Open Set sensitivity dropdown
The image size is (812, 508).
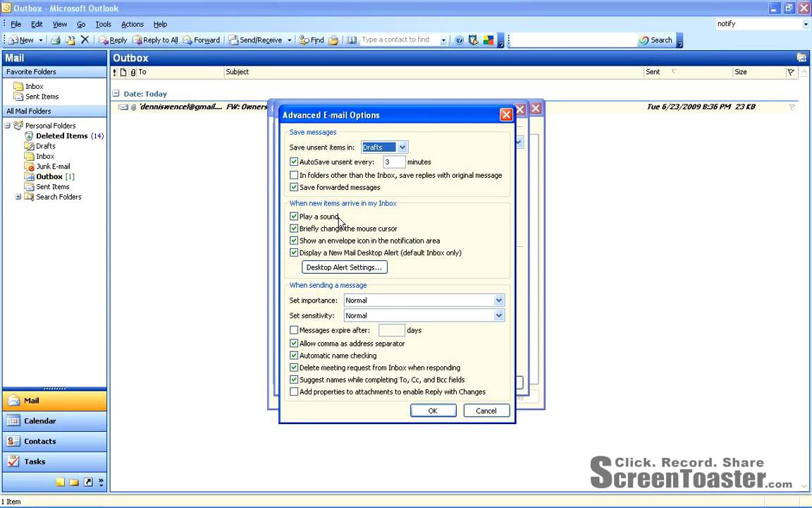coord(498,315)
